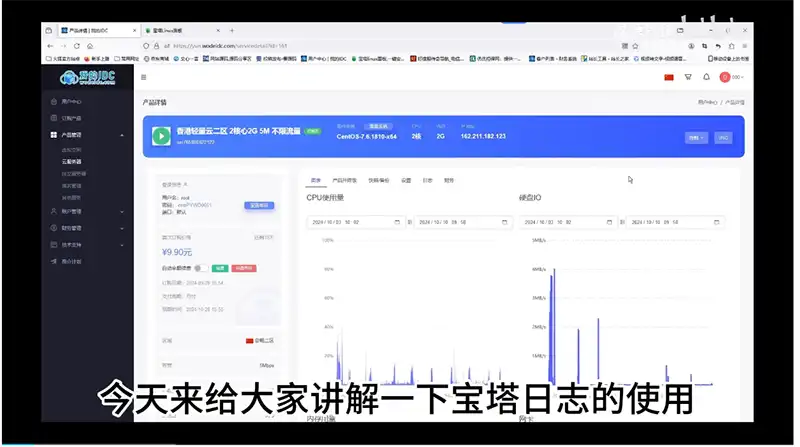Switch to the 日志 tab
800x447 pixels.
(x=427, y=181)
